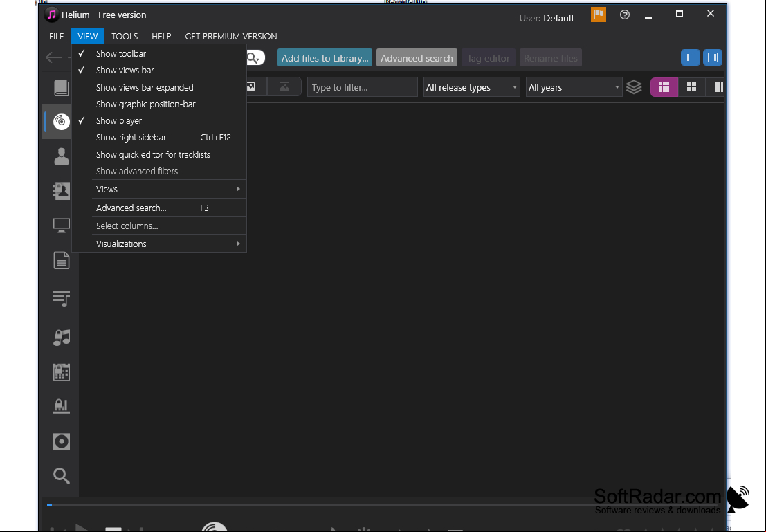Click Add files to Library button
This screenshot has width=766, height=532.
coord(325,58)
